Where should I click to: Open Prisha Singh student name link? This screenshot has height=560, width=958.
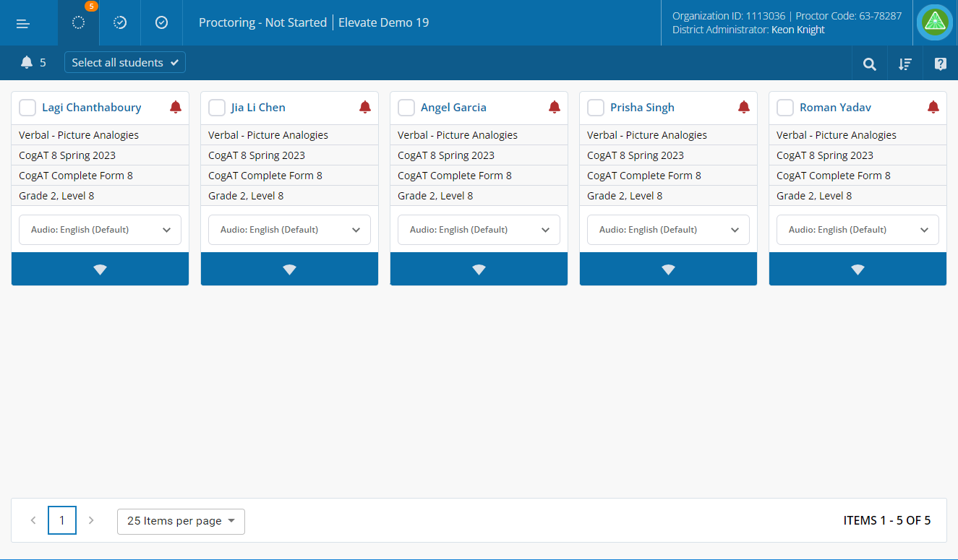pos(642,108)
